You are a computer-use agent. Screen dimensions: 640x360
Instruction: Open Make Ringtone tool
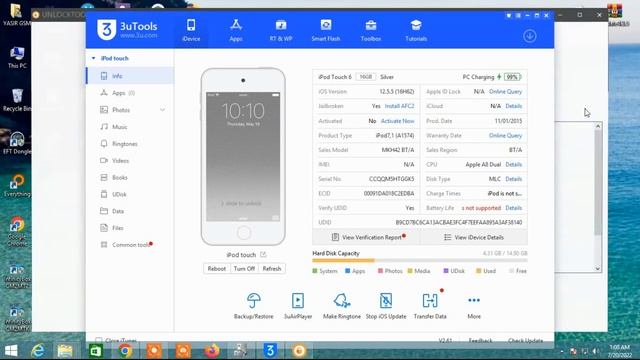pos(342,306)
